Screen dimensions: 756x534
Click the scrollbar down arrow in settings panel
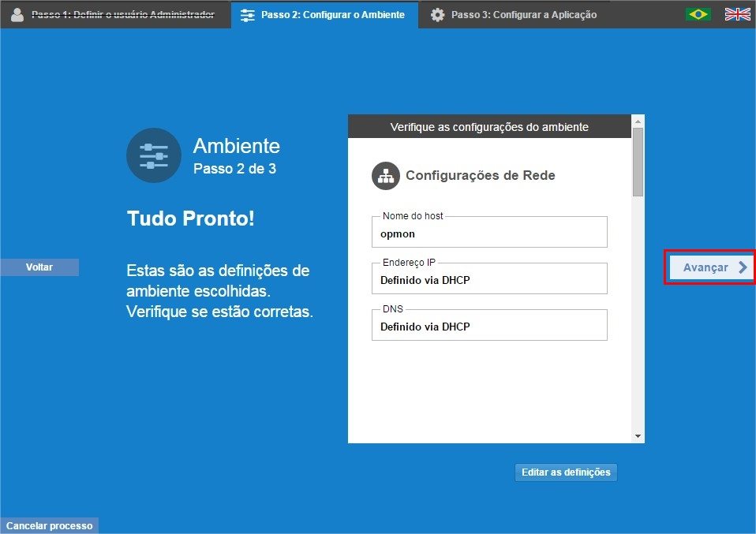tap(638, 436)
